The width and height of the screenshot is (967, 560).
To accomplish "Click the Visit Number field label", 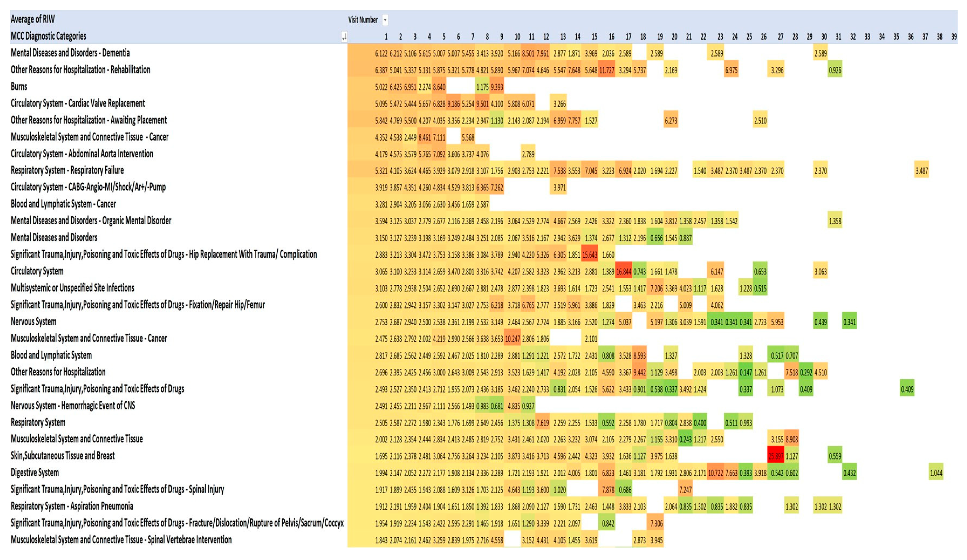I will coord(363,20).
